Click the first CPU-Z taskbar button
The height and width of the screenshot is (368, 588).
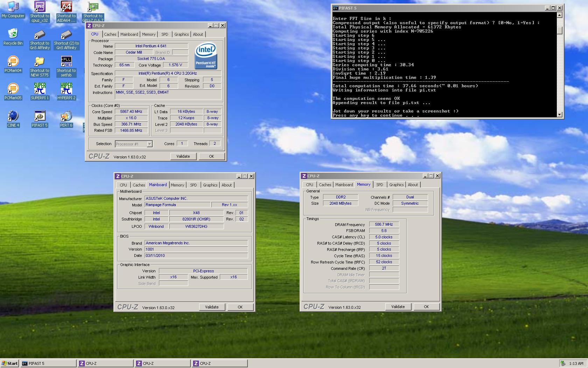click(x=106, y=363)
